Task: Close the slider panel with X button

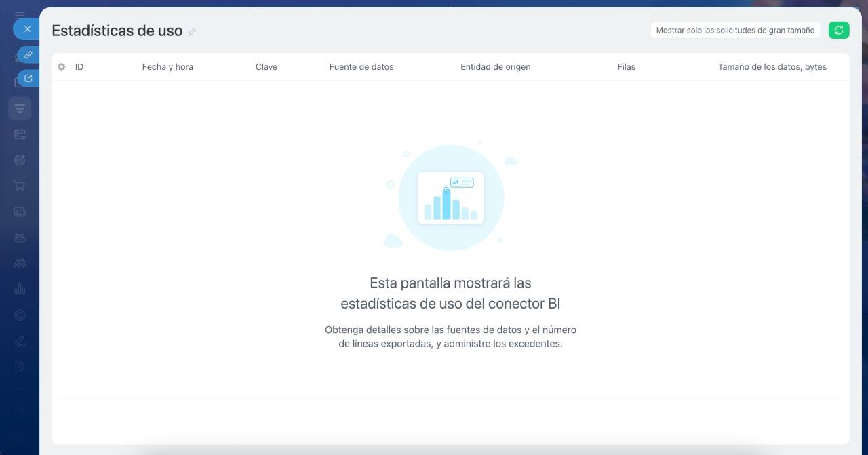Action: pyautogui.click(x=27, y=29)
